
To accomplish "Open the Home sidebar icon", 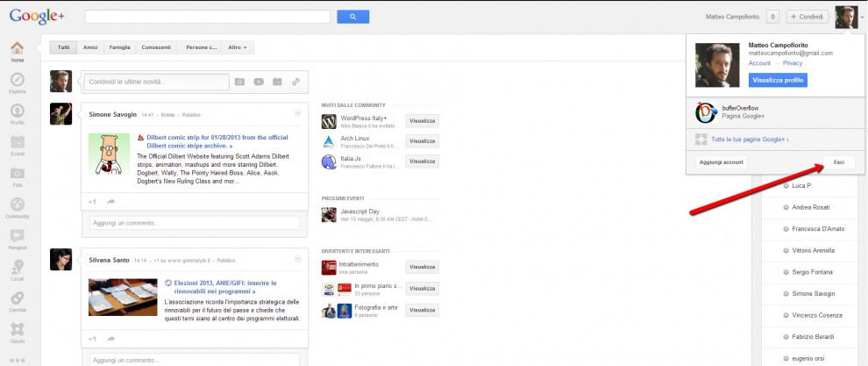I will 18,48.
